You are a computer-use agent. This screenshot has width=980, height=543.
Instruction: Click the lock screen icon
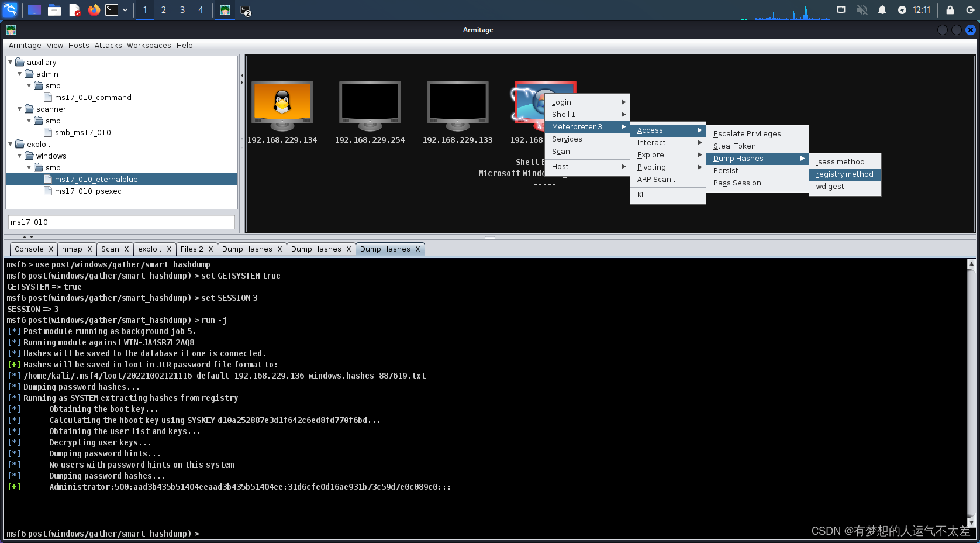[x=950, y=10]
